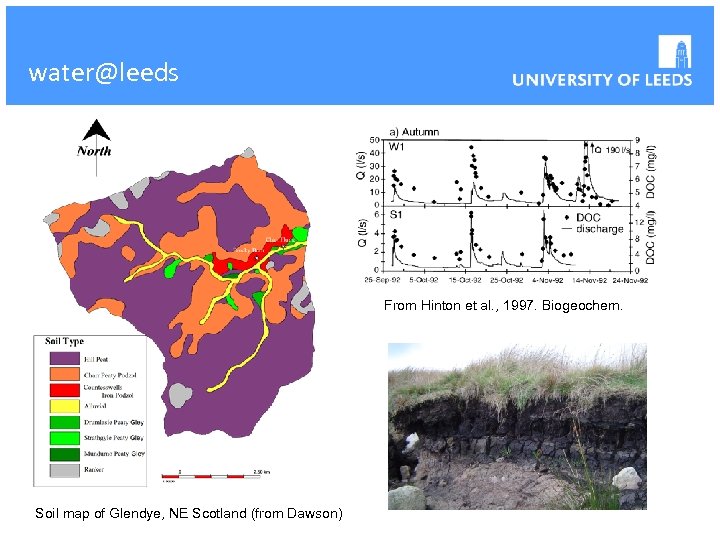The height and width of the screenshot is (540, 720).
Task: Click the Soil map of Glendye caption
Action: [x=189, y=513]
